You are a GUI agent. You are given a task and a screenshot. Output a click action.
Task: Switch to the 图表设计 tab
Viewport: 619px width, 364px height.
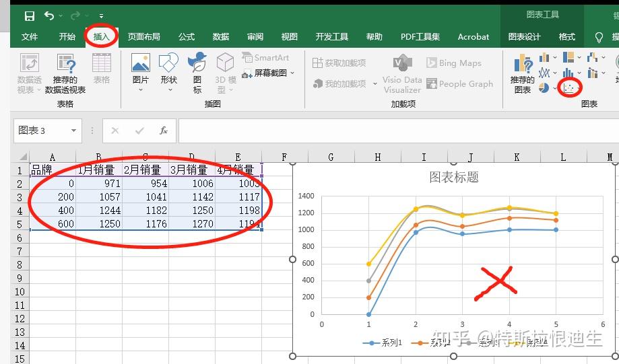[x=524, y=37]
